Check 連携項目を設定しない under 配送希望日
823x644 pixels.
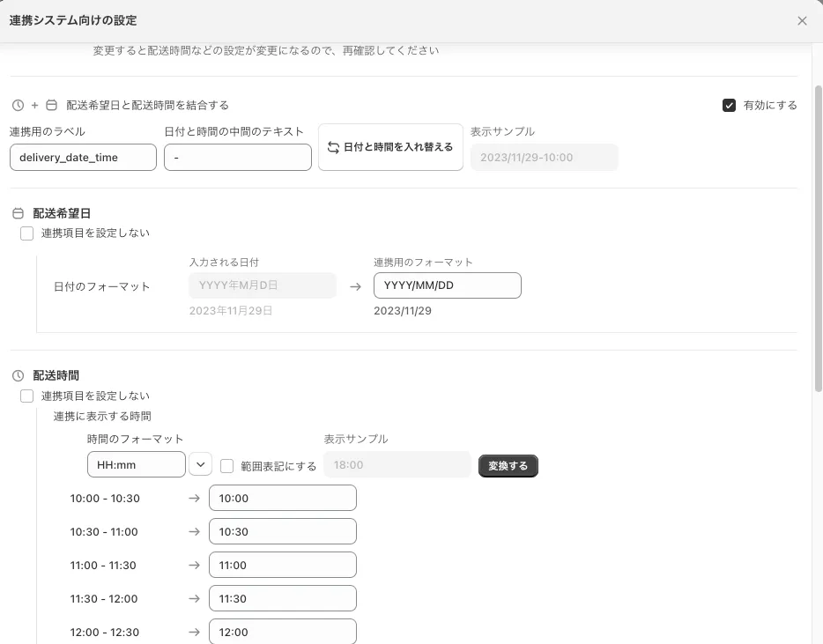[x=27, y=233]
